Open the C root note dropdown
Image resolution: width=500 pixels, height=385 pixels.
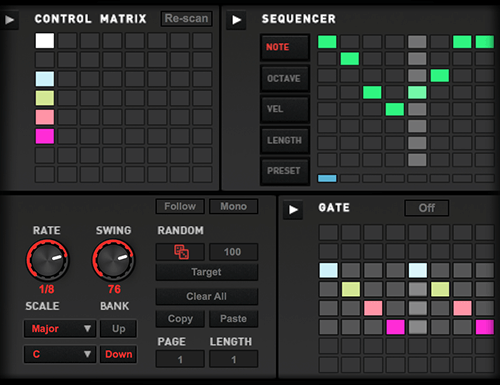(60, 354)
